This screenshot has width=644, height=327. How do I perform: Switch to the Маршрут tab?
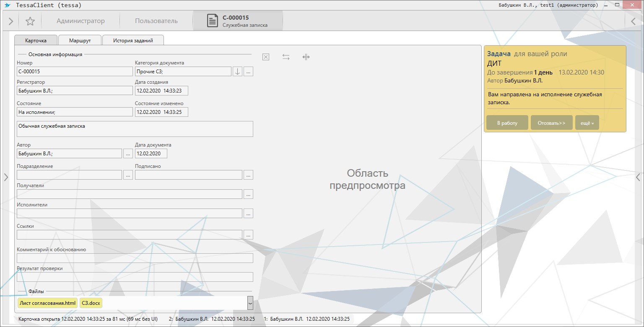[80, 41]
